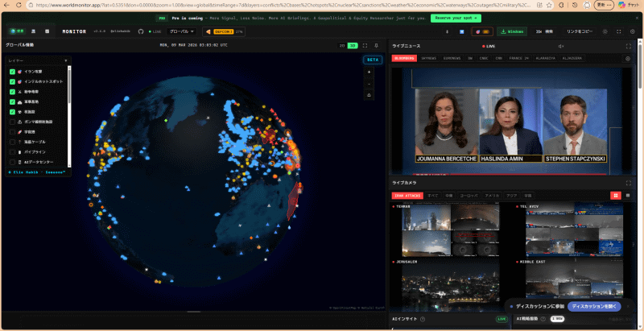The width and height of the screenshot is (644, 331).
Task: Toggle the light/dark theme sun icon
Action: tap(605, 31)
